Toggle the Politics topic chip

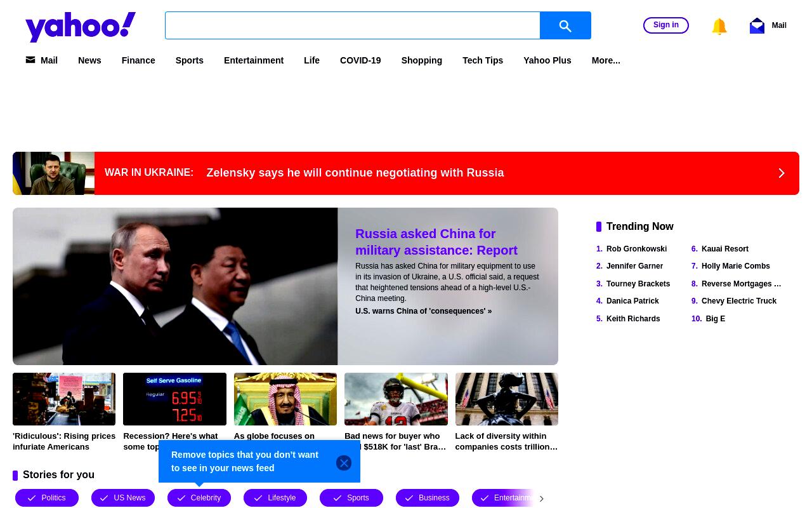pyautogui.click(x=47, y=498)
